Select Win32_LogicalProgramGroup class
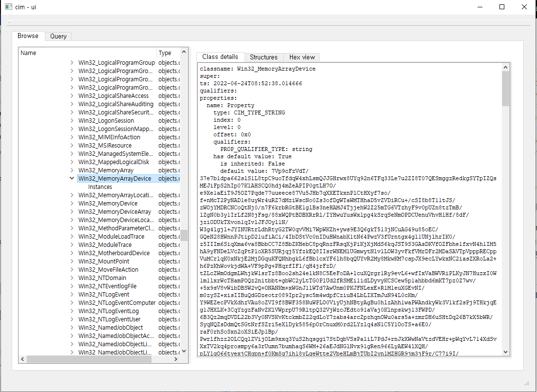 [116, 63]
